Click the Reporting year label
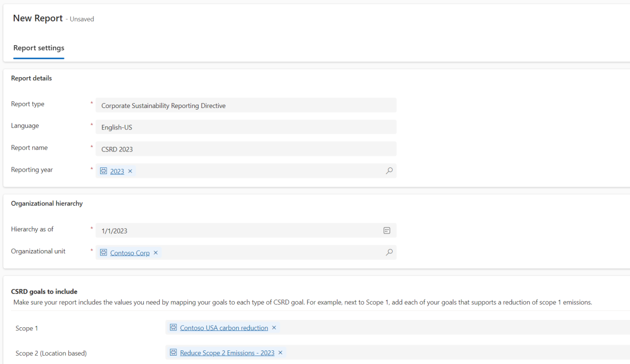The image size is (630, 364). [x=32, y=170]
